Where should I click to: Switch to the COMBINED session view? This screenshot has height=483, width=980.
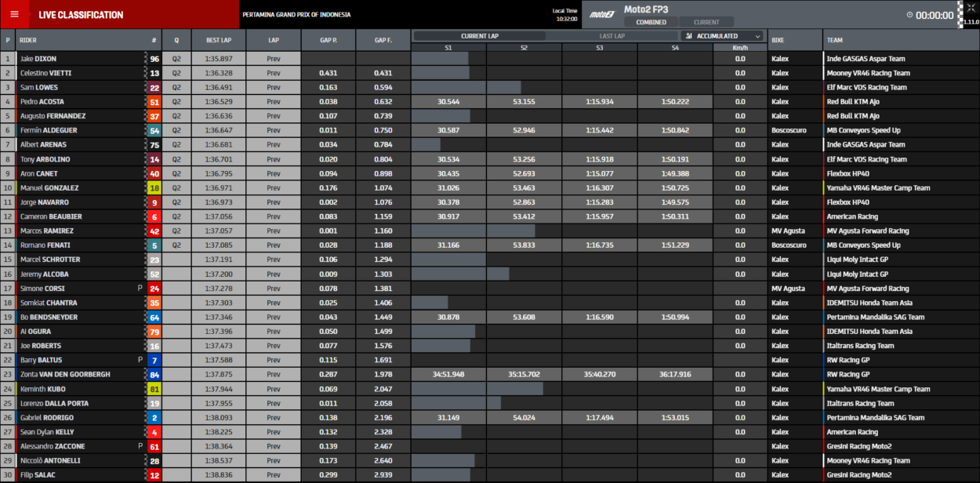pos(651,22)
